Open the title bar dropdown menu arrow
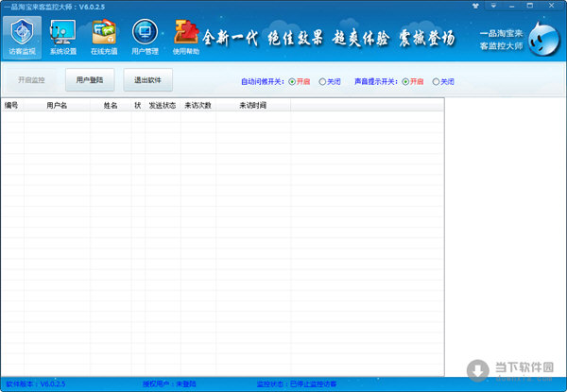Viewport: 567px width, 392px height. pos(493,6)
